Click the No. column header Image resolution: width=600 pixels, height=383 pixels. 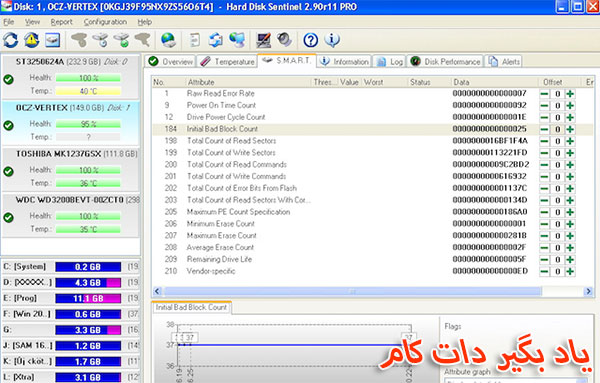coord(168,82)
